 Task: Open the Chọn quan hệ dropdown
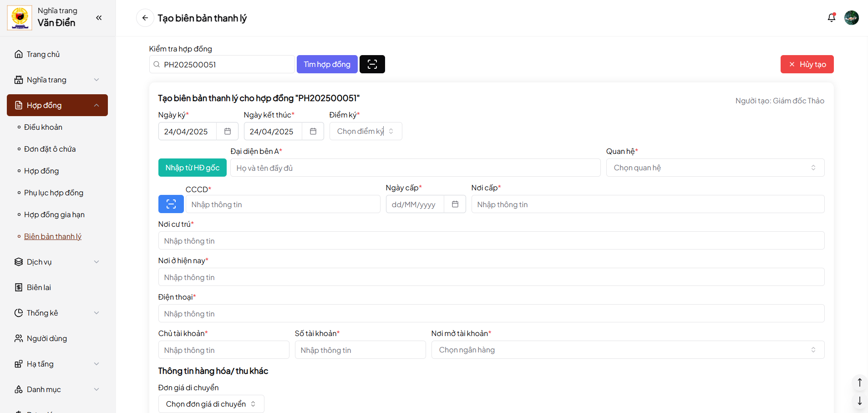[715, 168]
